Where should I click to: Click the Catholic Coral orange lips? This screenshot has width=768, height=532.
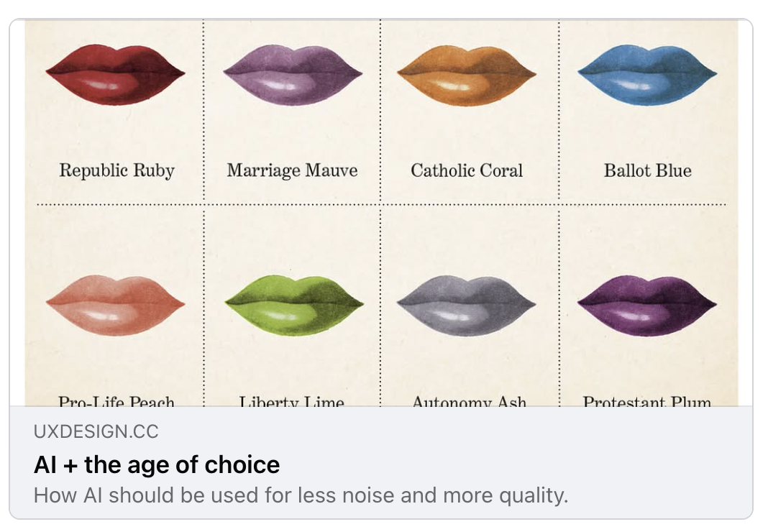tap(467, 75)
